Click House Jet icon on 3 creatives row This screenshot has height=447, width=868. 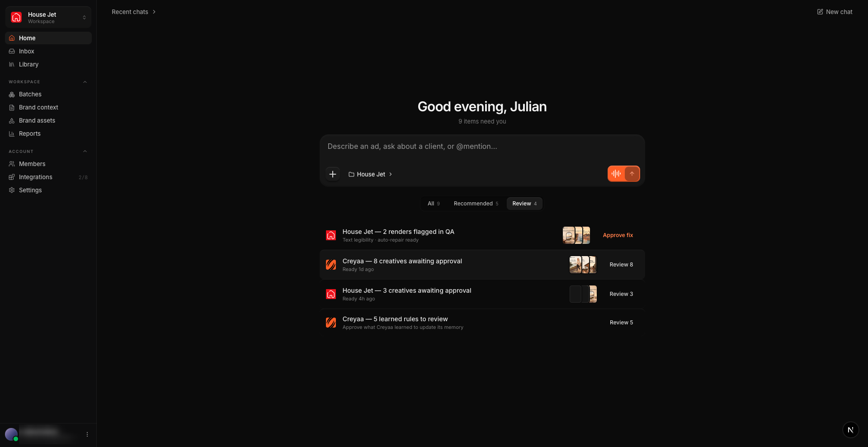pyautogui.click(x=331, y=294)
